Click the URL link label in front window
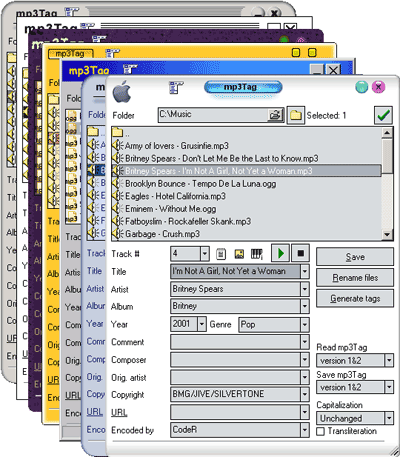 119,413
